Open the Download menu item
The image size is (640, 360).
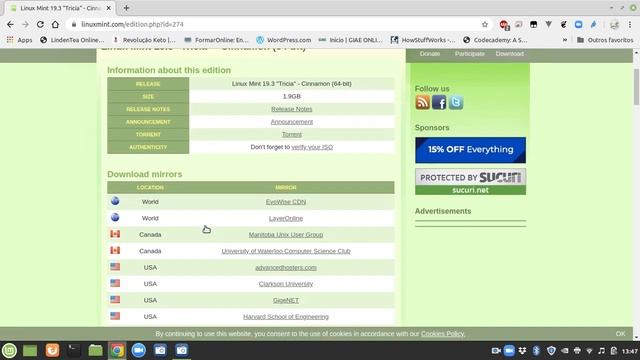coord(509,54)
